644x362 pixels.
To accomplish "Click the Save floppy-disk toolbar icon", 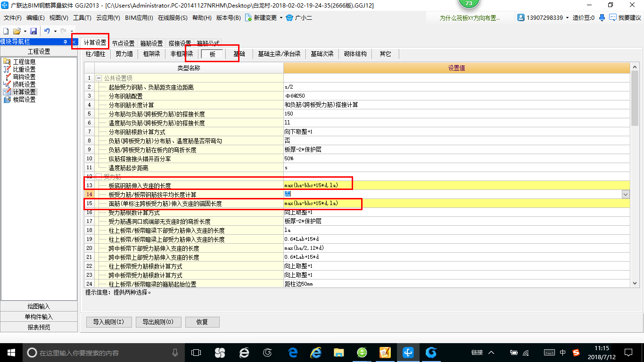I will pos(33,31).
